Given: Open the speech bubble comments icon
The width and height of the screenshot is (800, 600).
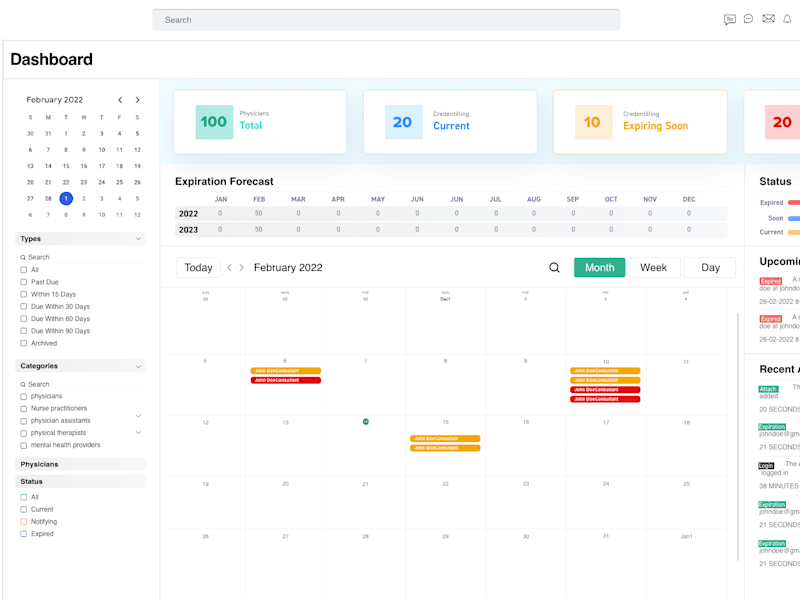Looking at the screenshot, I should 748,19.
